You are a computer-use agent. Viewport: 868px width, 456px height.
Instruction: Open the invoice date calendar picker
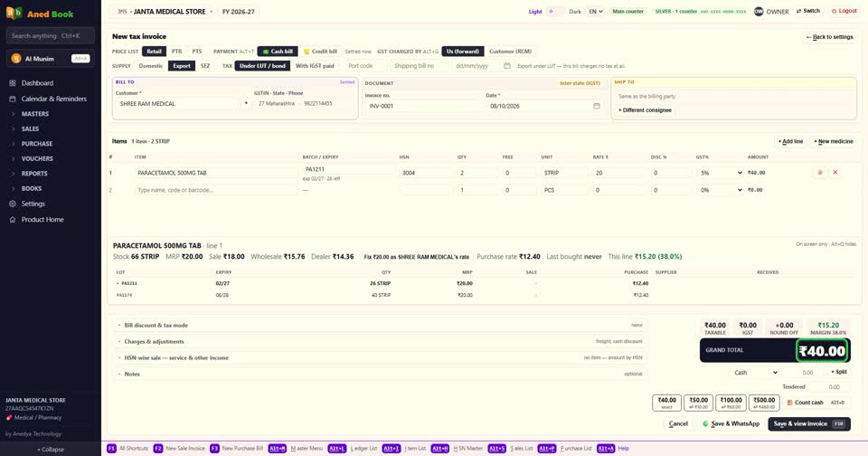point(596,106)
